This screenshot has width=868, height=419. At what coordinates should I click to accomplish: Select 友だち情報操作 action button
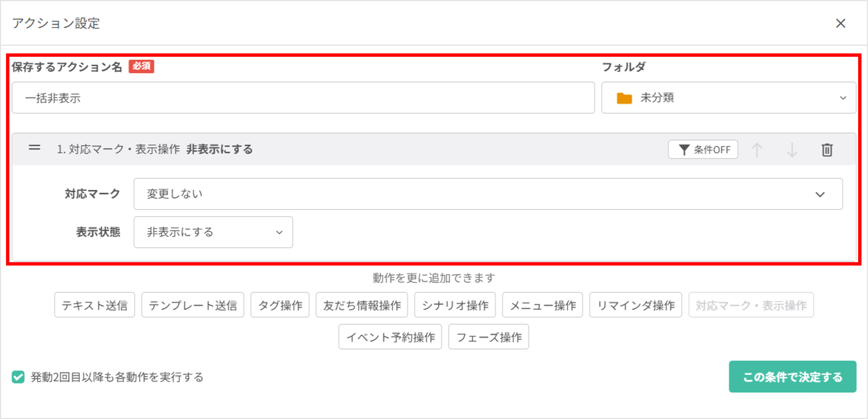pyautogui.click(x=362, y=305)
